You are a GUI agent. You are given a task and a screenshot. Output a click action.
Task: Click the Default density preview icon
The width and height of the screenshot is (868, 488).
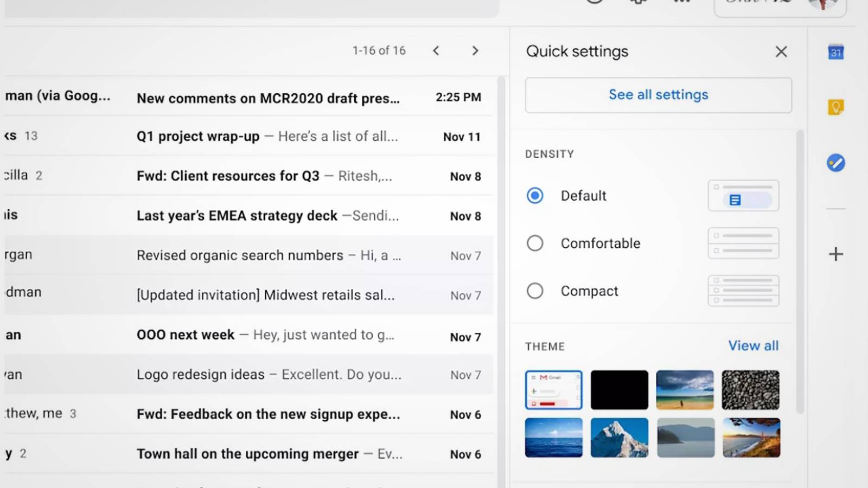[743, 196]
